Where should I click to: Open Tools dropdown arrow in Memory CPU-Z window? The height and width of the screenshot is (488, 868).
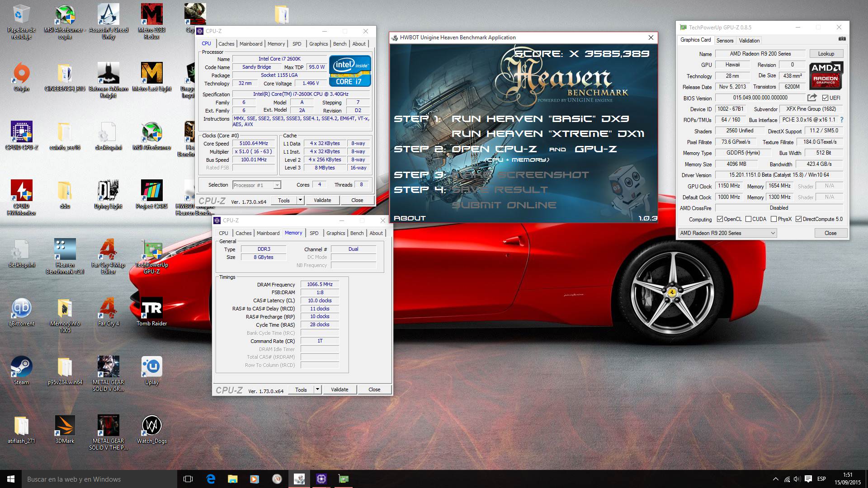pyautogui.click(x=317, y=389)
